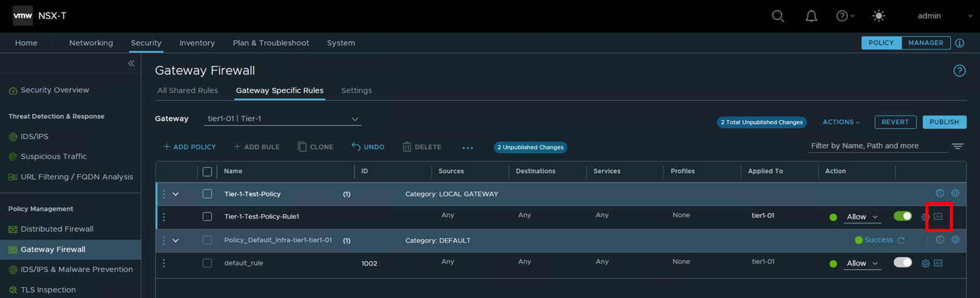This screenshot has height=298, width=980.
Task: Click the Security Overview sidebar icon
Action: [13, 91]
